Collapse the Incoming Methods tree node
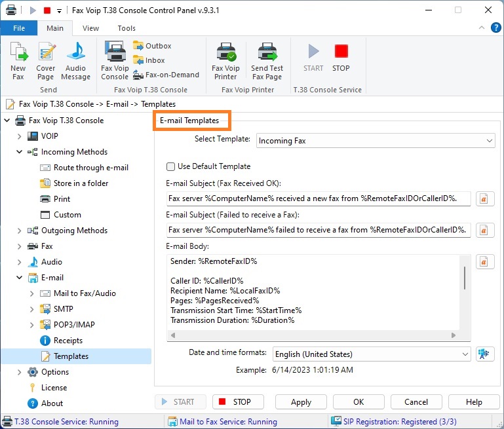The width and height of the screenshot is (504, 429). (x=20, y=152)
